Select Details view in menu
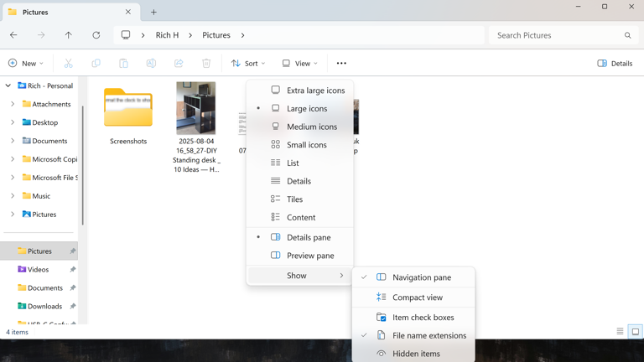Screen dimensions: 644x362 [300, 181]
